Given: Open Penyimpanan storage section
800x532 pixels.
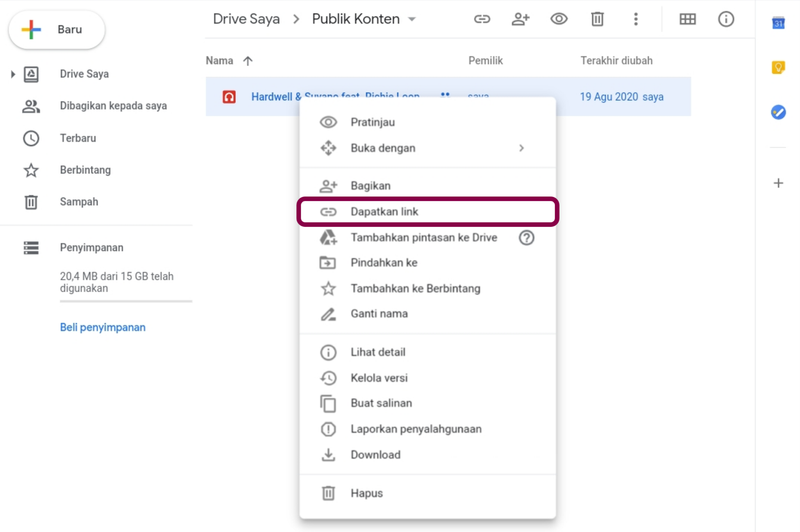Looking at the screenshot, I should click(91, 247).
